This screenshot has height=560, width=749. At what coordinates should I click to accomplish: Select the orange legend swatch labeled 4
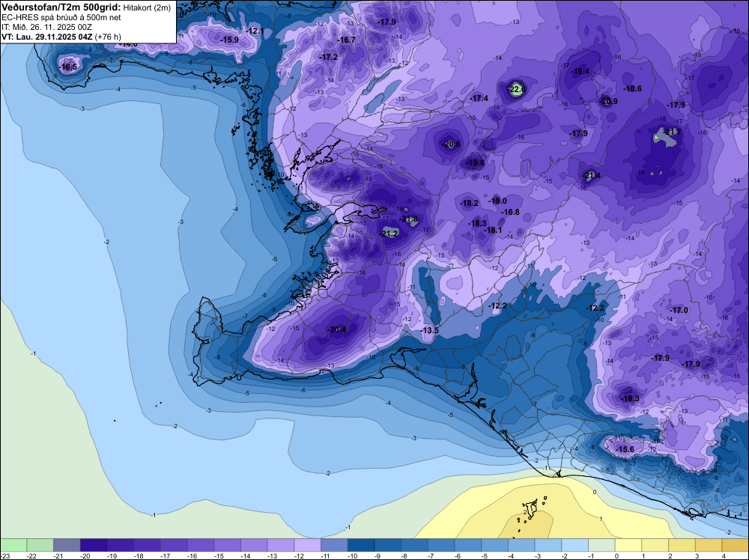(736, 545)
